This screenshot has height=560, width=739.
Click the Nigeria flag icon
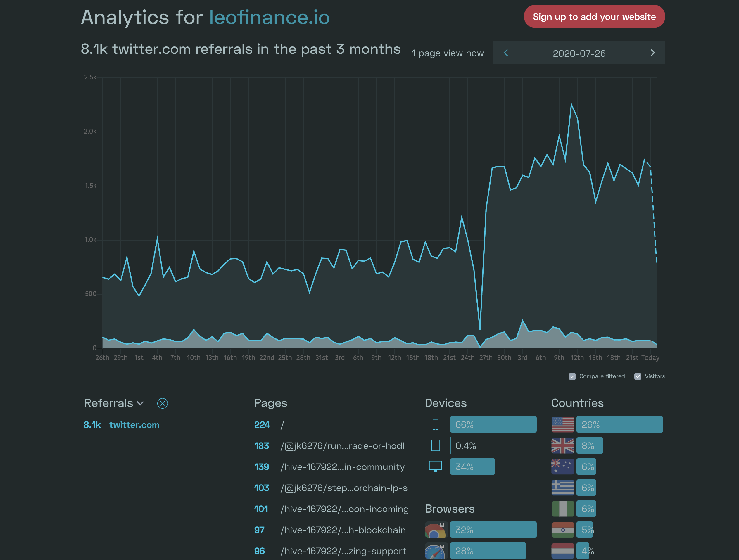[x=563, y=509]
